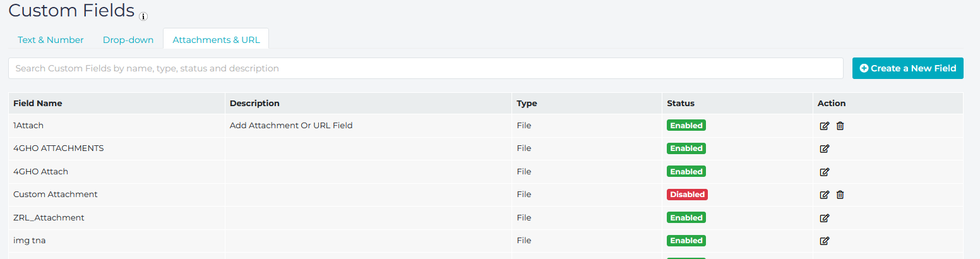Switch to the Drop-down tab

pos(128,40)
